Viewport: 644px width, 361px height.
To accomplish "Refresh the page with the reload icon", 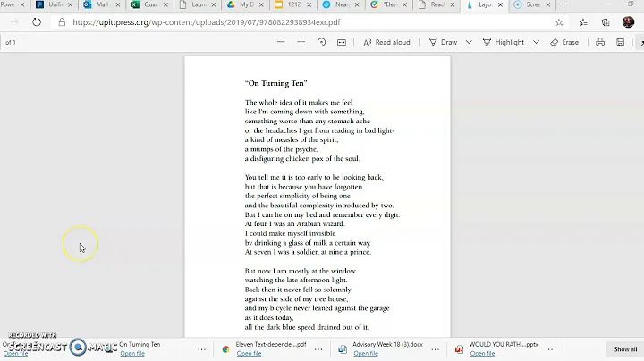I will [x=37, y=22].
